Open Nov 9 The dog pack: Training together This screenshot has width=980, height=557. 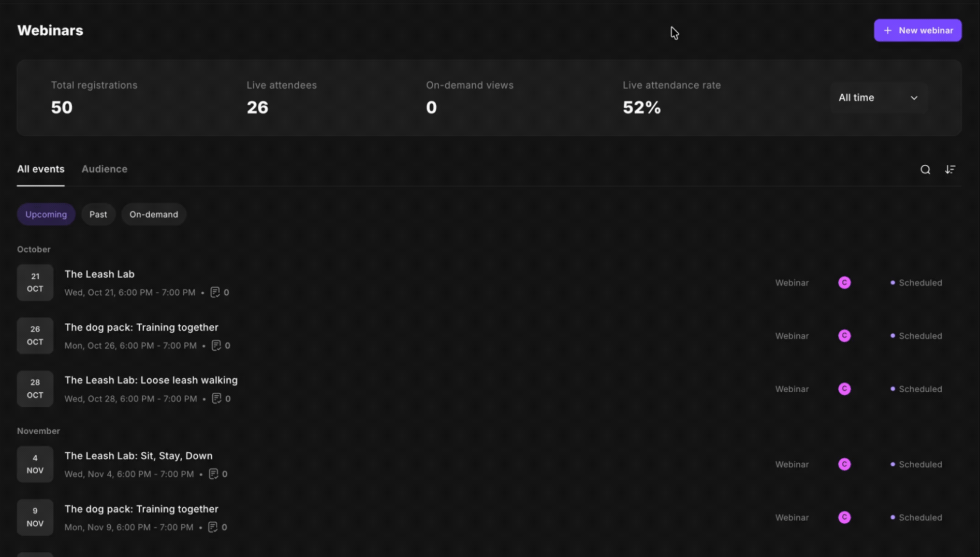tap(141, 509)
